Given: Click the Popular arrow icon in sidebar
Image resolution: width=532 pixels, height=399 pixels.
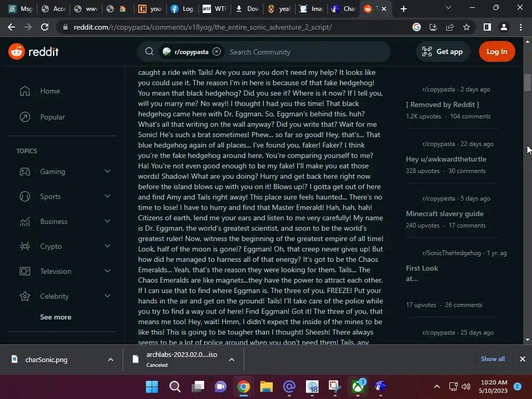Looking at the screenshot, I should point(25,117).
